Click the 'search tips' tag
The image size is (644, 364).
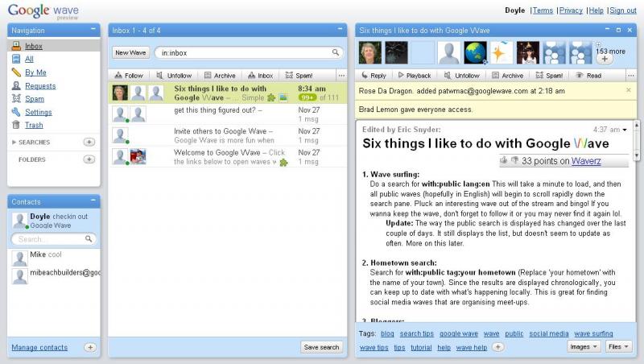pos(416,334)
